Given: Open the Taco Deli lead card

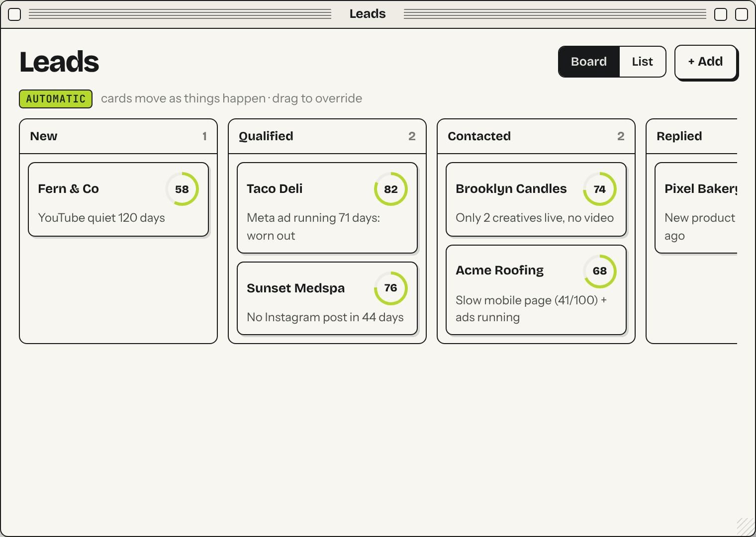Looking at the screenshot, I should pos(327,208).
